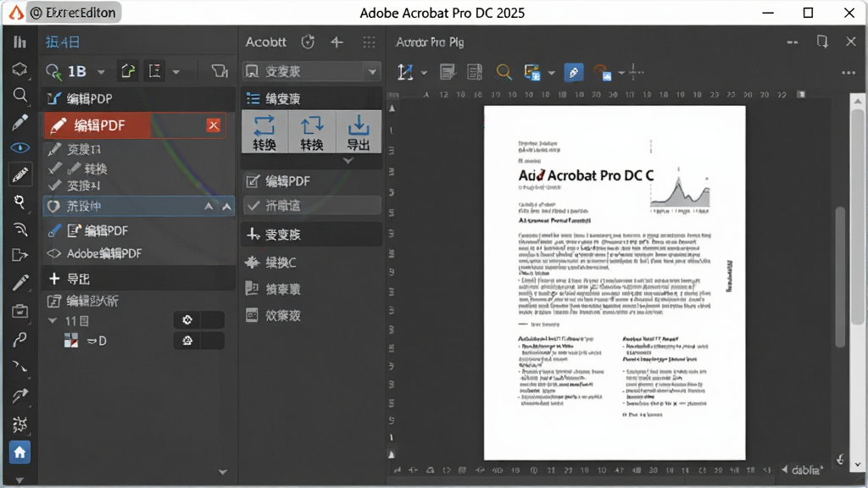Click the scroll down arrow of document

click(858, 465)
